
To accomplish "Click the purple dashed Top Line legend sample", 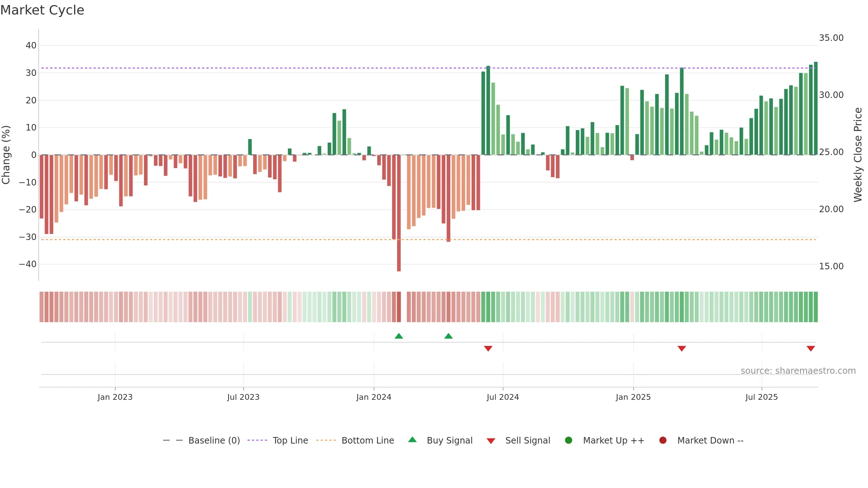I will coord(257,440).
